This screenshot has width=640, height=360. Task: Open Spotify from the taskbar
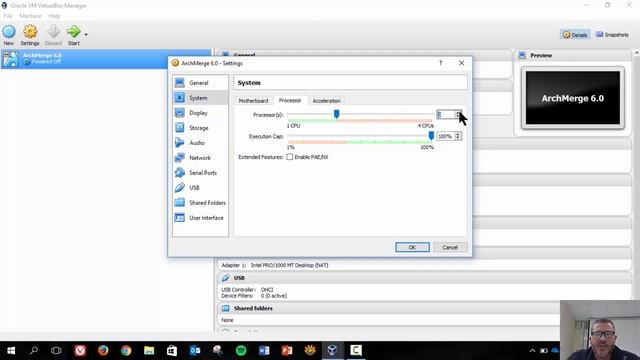click(241, 350)
